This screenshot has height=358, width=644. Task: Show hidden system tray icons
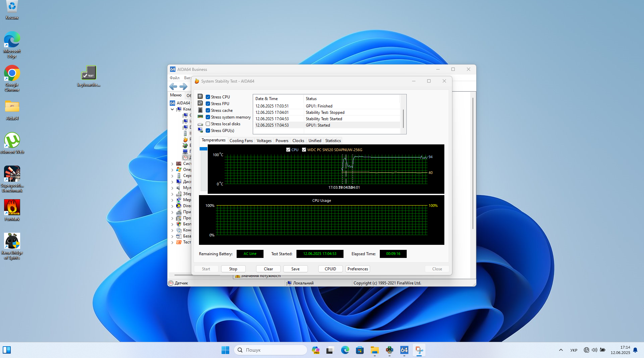coord(561,350)
